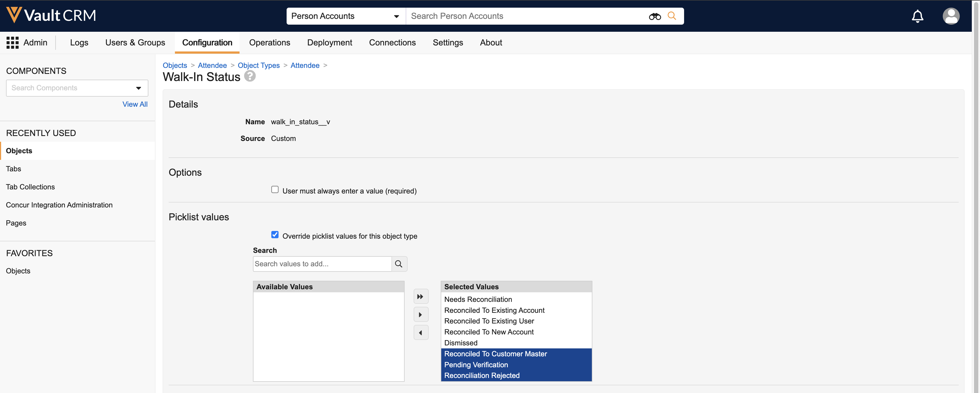Remove selected values with the left-arrow button
The height and width of the screenshot is (393, 980).
420,333
